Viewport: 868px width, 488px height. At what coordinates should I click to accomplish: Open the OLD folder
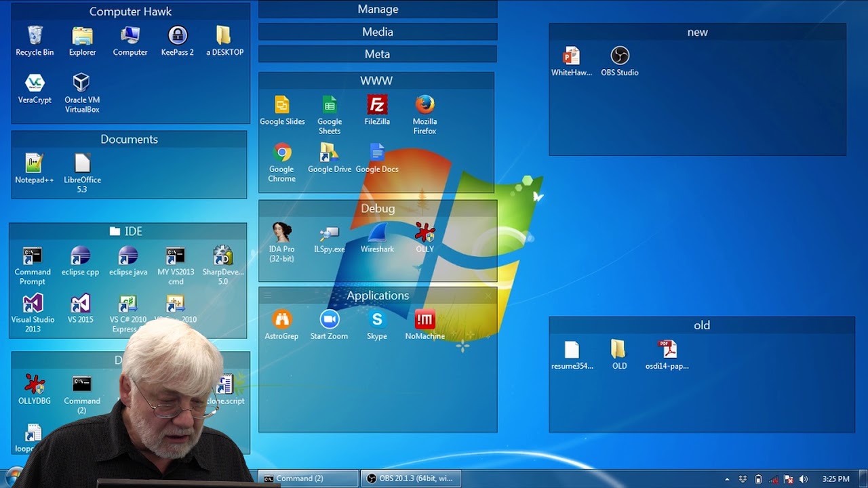coord(619,354)
